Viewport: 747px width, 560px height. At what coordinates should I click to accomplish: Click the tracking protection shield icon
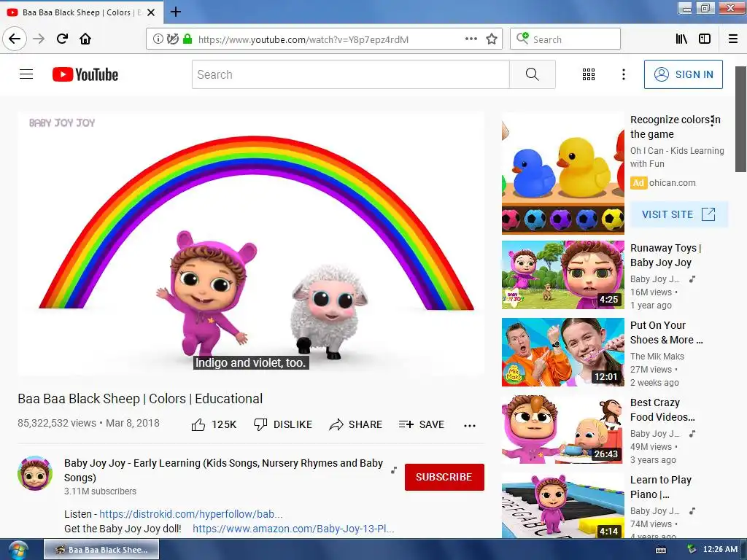(173, 39)
